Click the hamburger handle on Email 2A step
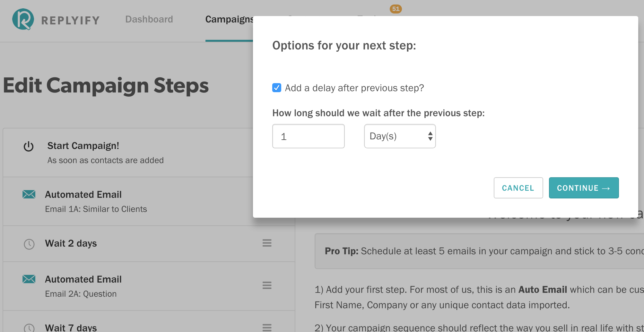 click(x=267, y=285)
